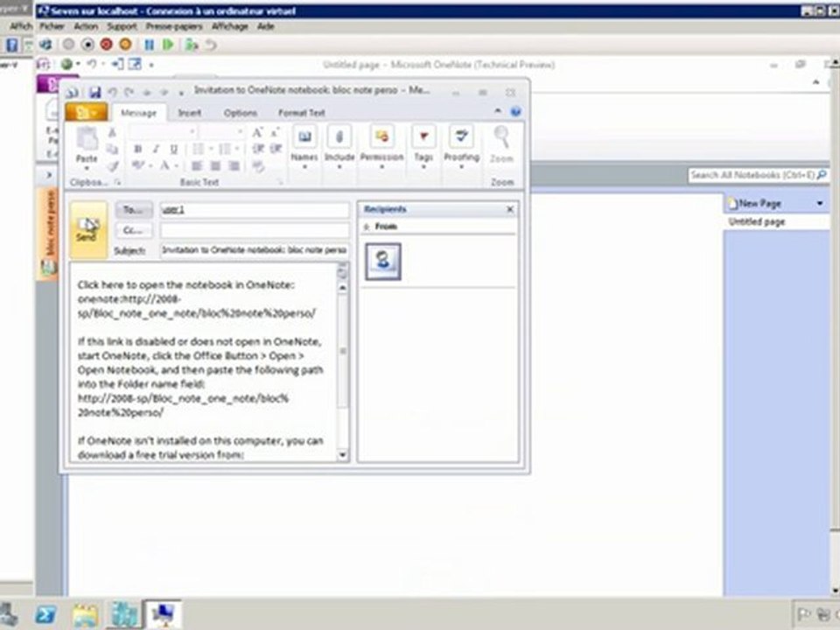Switch to the Message ribbon tab
The height and width of the screenshot is (630, 840).
point(139,113)
